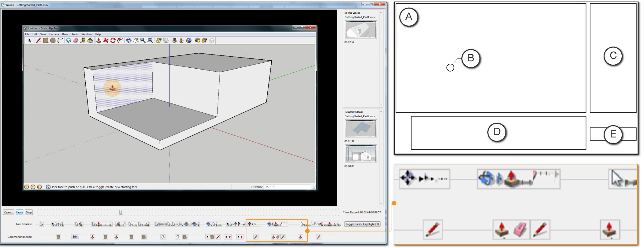Open the Camera menu
The width and height of the screenshot is (644, 248).
54,34
